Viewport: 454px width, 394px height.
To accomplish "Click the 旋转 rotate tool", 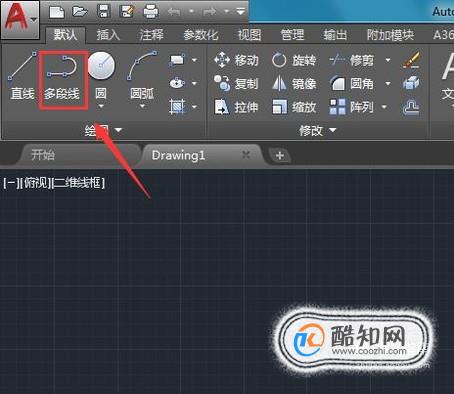I will coord(293,60).
